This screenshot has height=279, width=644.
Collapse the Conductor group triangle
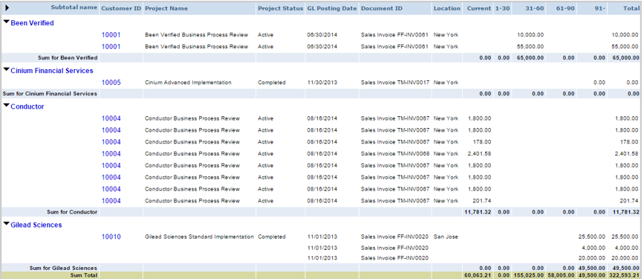[6, 106]
